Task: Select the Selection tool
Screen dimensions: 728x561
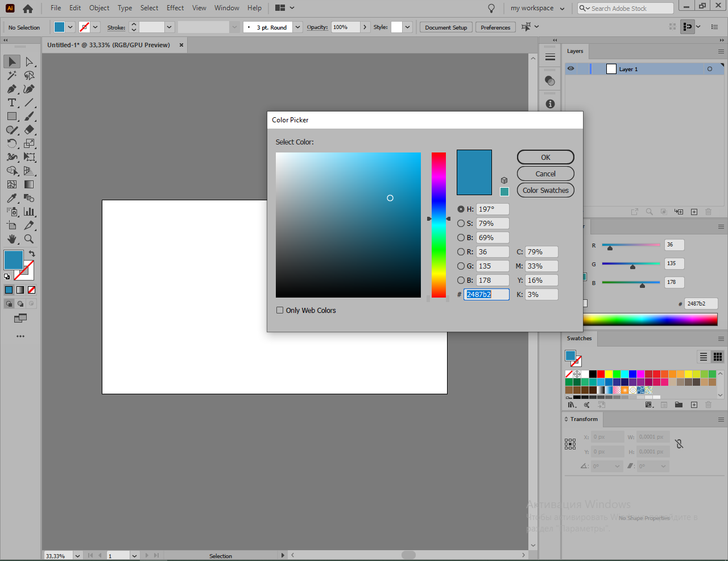Action: pos(12,61)
